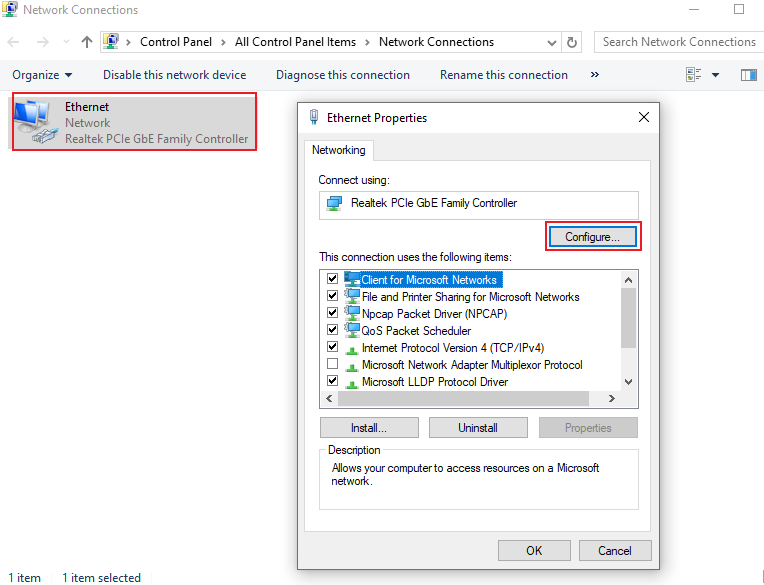Click the File and Printer Sharing icon

(352, 296)
